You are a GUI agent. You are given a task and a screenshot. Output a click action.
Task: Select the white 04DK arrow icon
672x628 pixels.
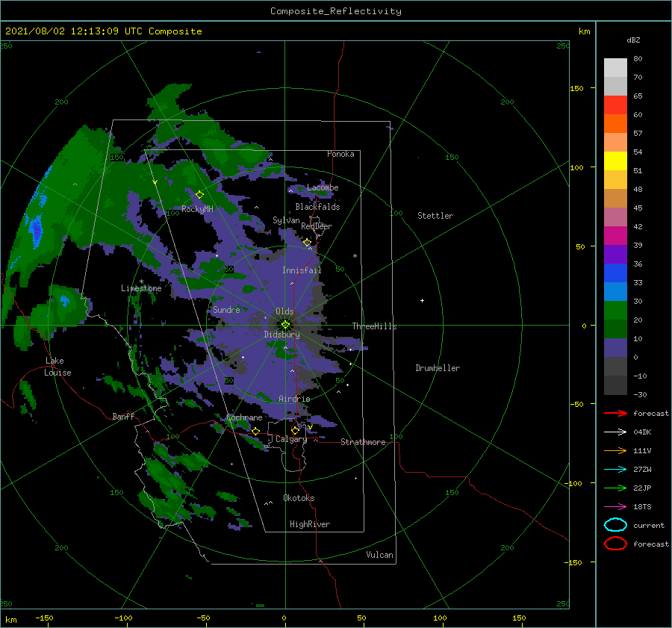[615, 432]
